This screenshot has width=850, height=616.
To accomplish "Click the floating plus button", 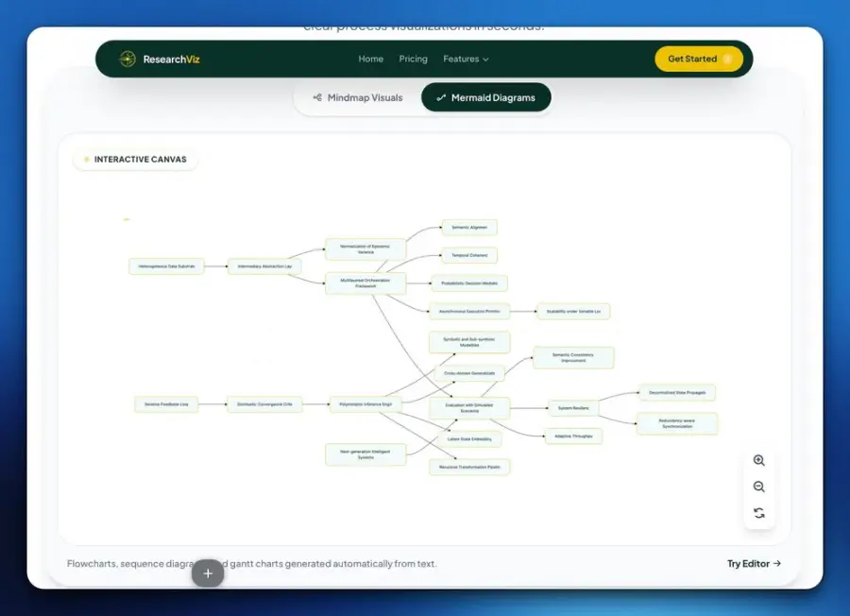I will pos(208,573).
